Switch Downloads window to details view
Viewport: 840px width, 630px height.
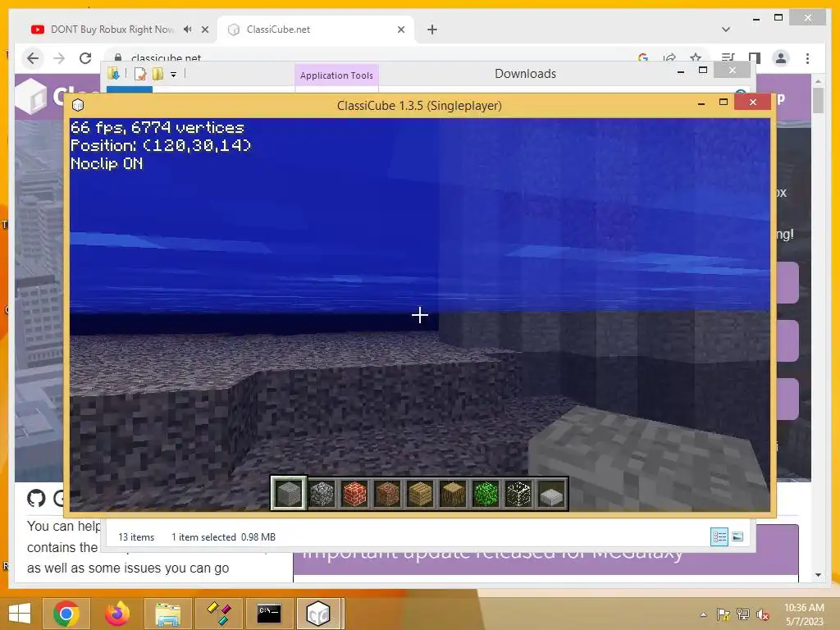click(719, 536)
